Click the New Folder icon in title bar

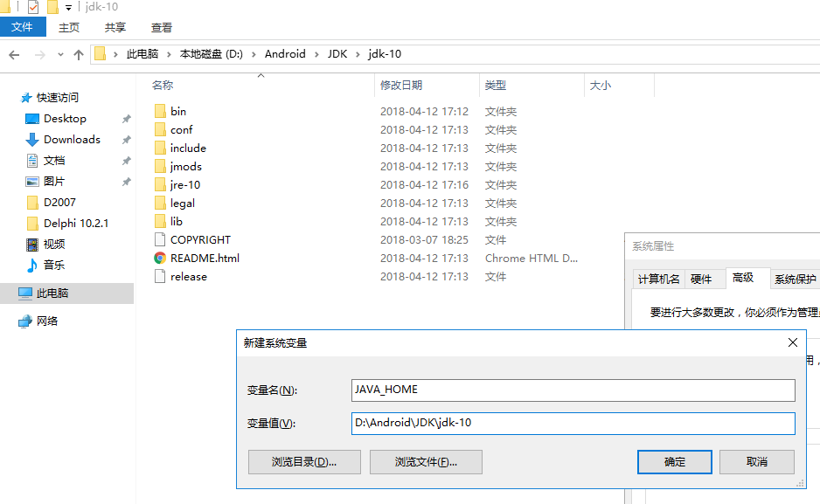click(x=52, y=7)
